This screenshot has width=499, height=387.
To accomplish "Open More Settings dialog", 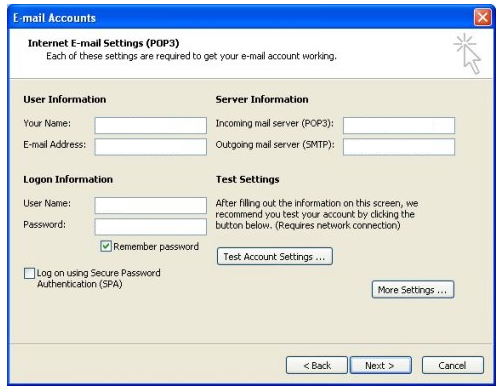I will click(413, 289).
